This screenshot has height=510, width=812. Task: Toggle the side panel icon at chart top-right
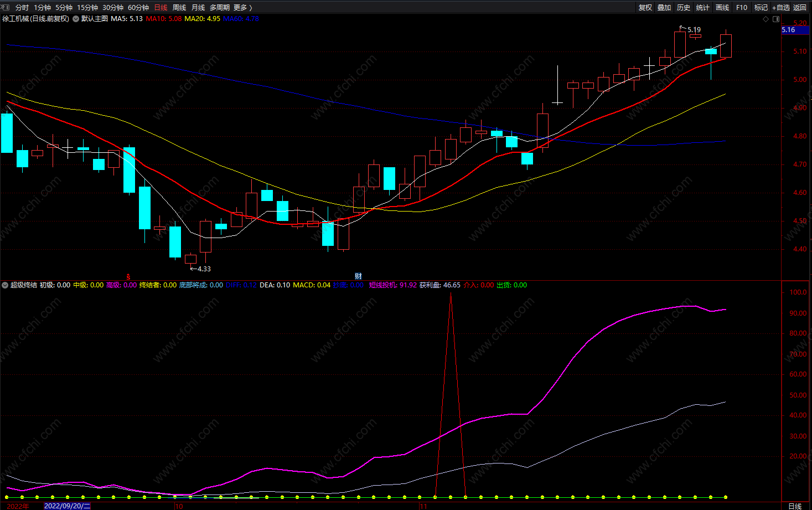click(x=776, y=19)
